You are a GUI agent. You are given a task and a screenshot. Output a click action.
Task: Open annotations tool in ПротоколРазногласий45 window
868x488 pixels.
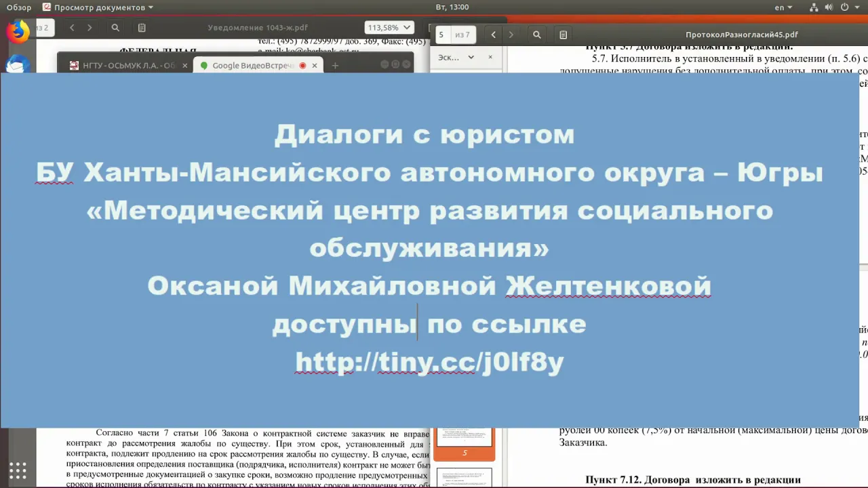tap(564, 35)
